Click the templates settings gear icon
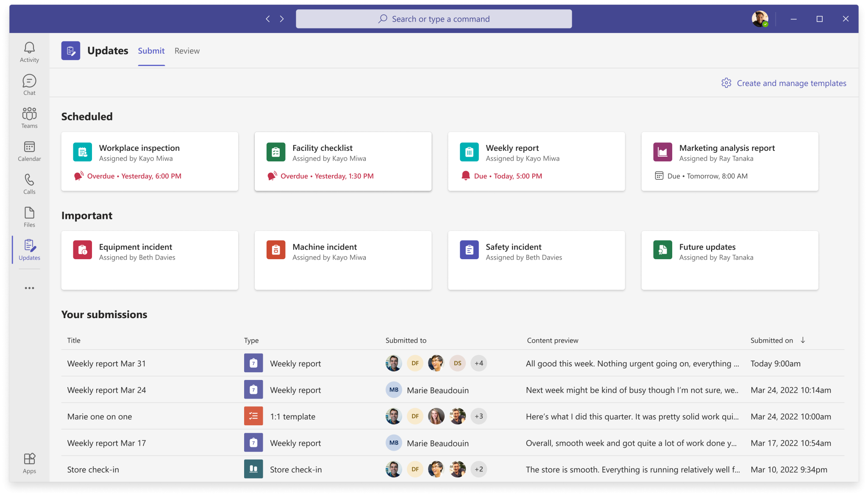The height and width of the screenshot is (496, 868). point(726,83)
